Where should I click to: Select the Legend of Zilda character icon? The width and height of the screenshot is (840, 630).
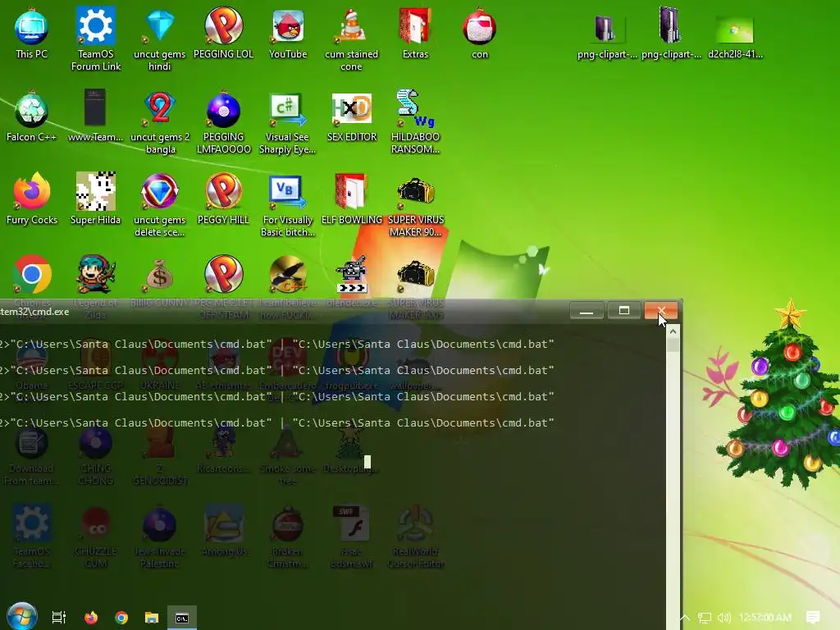point(95,274)
